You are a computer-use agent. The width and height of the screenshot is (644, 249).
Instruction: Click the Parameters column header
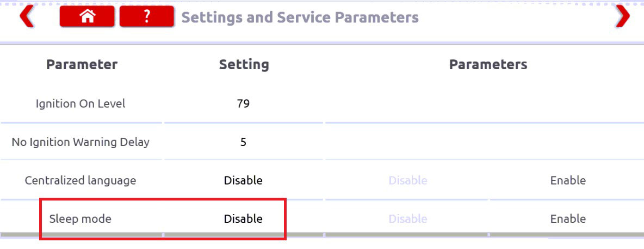488,65
